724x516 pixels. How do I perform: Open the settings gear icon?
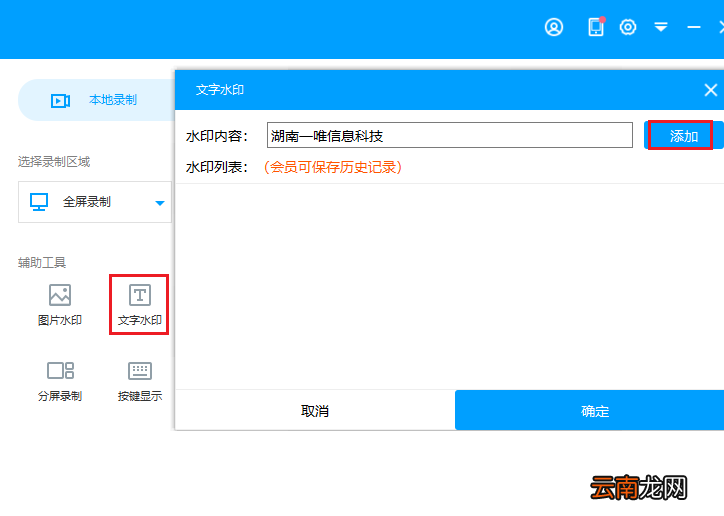627,27
